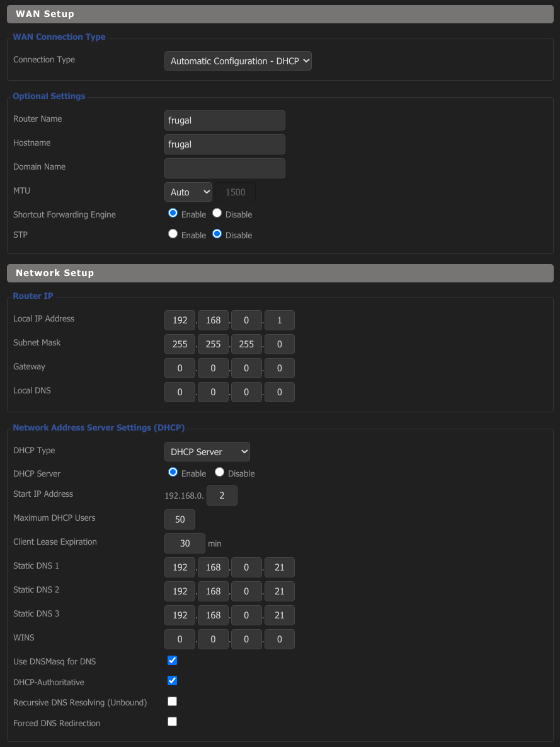Click the Maximum DHCP Users field
Image resolution: width=560 pixels, height=747 pixels.
click(180, 519)
